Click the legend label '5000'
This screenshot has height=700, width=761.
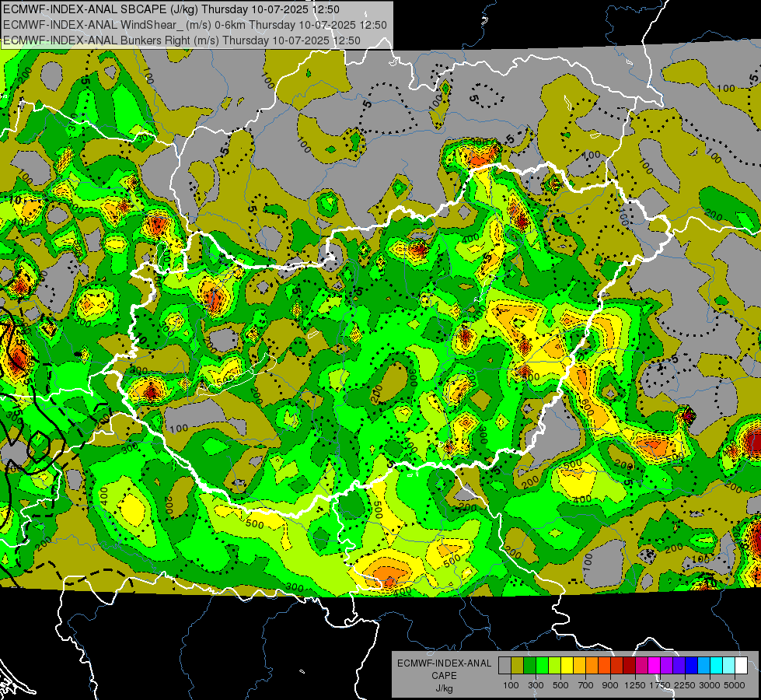(735, 685)
